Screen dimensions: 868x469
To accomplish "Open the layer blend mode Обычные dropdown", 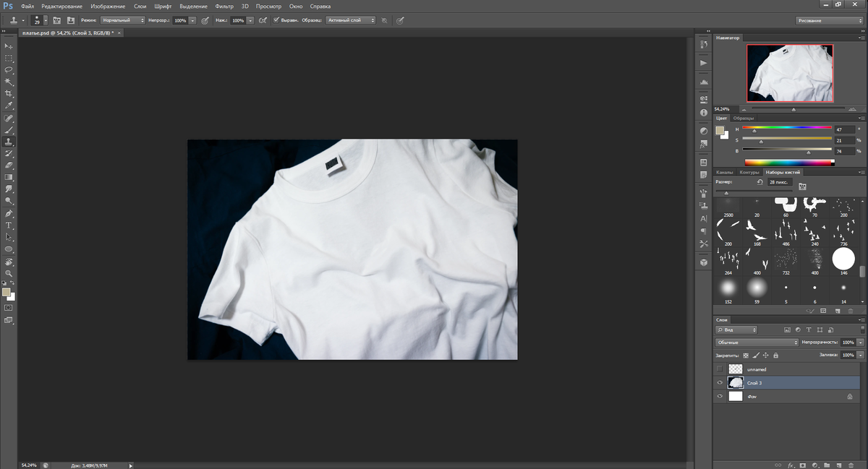I will pos(756,342).
